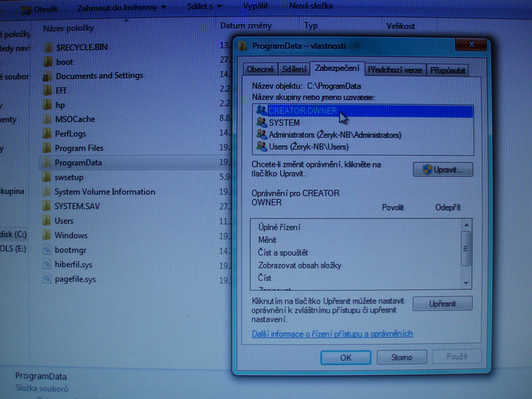Select Users group icon in list
The height and width of the screenshot is (399, 532).
(261, 146)
